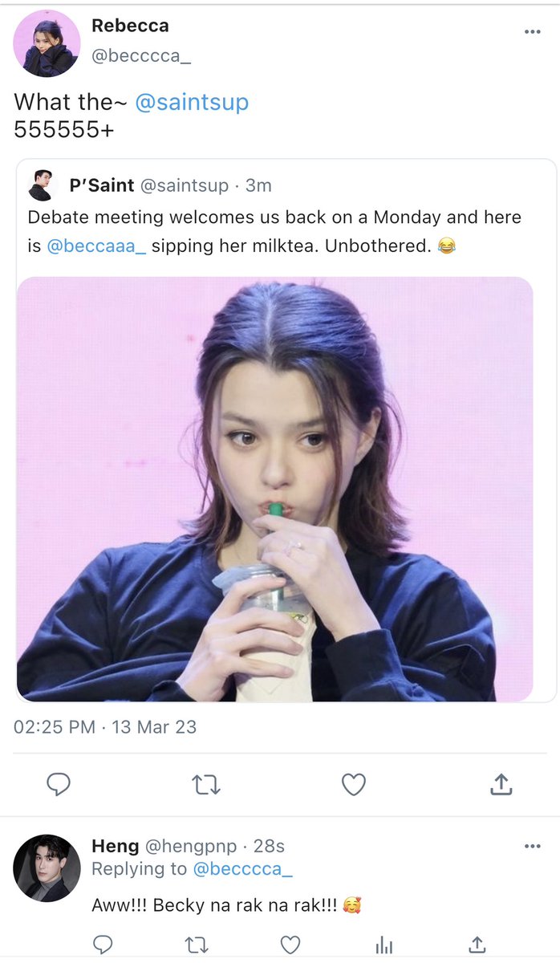This screenshot has height=963, width=560.
Task: Open Rebecca's profile picture
Action: pyautogui.click(x=47, y=44)
